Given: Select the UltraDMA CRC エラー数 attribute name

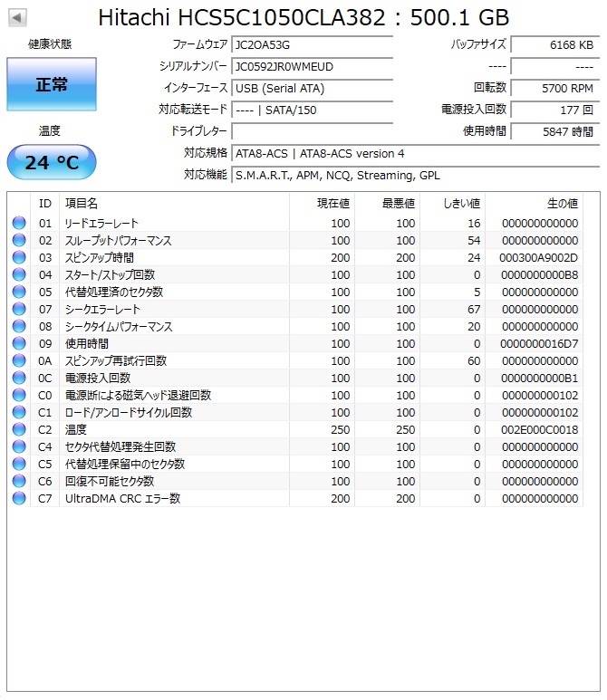Looking at the screenshot, I should coord(122,499).
